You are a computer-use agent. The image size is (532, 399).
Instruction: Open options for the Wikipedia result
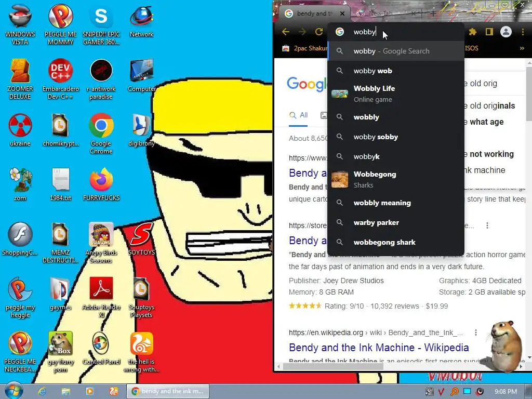[476, 332]
